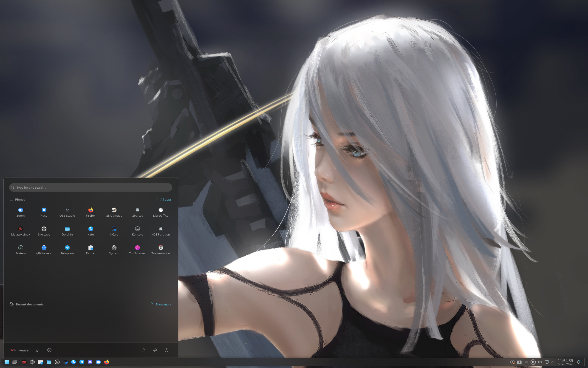Open settings icon beside the home icon
588x368 pixels.
(49, 350)
